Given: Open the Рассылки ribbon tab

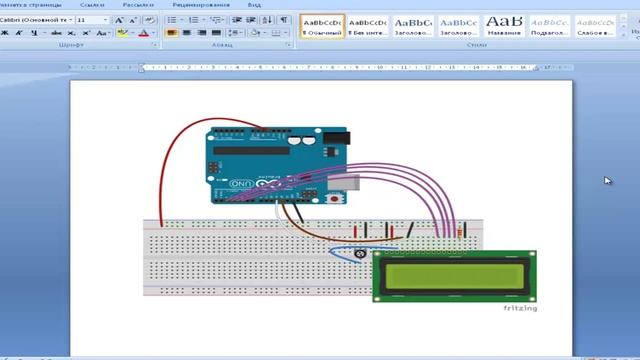Looking at the screenshot, I should point(138,5).
